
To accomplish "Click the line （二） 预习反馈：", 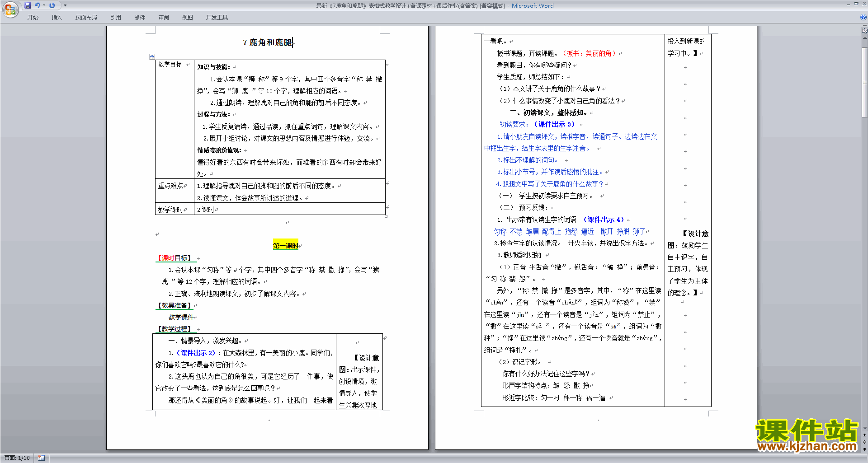I will [523, 207].
